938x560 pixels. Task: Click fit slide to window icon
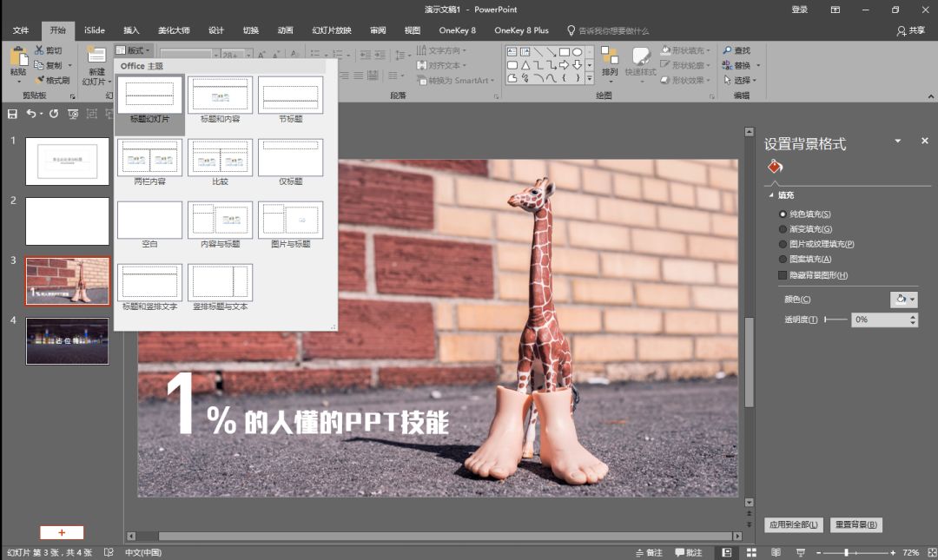[932, 552]
